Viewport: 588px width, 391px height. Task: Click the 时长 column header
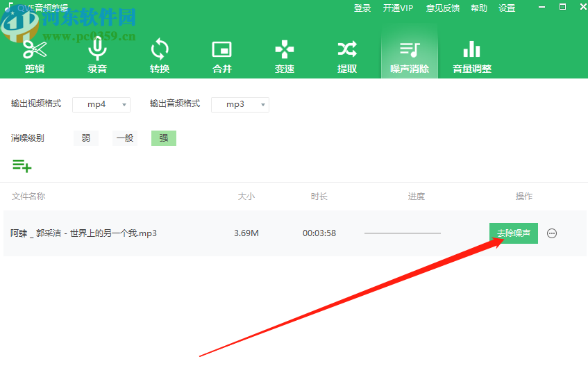319,197
